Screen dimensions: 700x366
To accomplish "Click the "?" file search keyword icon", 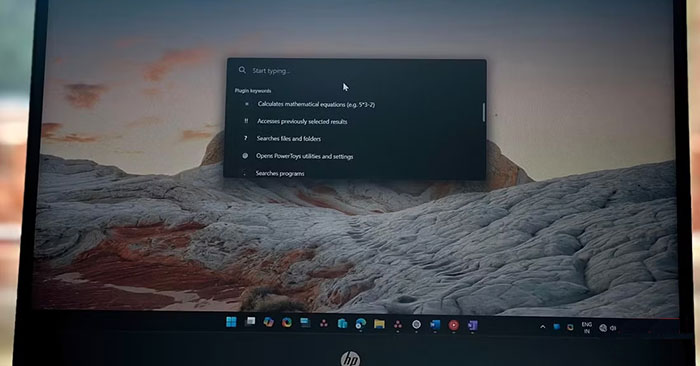I will [245, 138].
